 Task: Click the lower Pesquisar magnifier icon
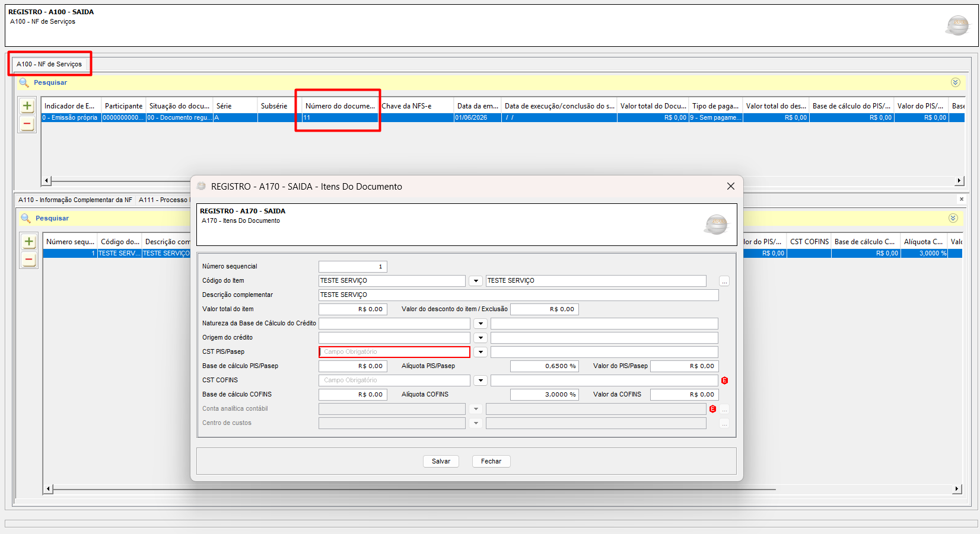(x=26, y=218)
